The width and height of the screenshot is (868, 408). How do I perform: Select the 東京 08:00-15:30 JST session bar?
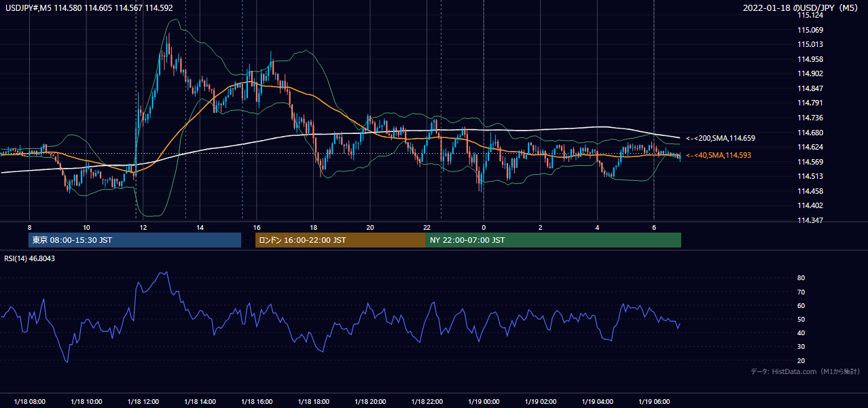[135, 240]
